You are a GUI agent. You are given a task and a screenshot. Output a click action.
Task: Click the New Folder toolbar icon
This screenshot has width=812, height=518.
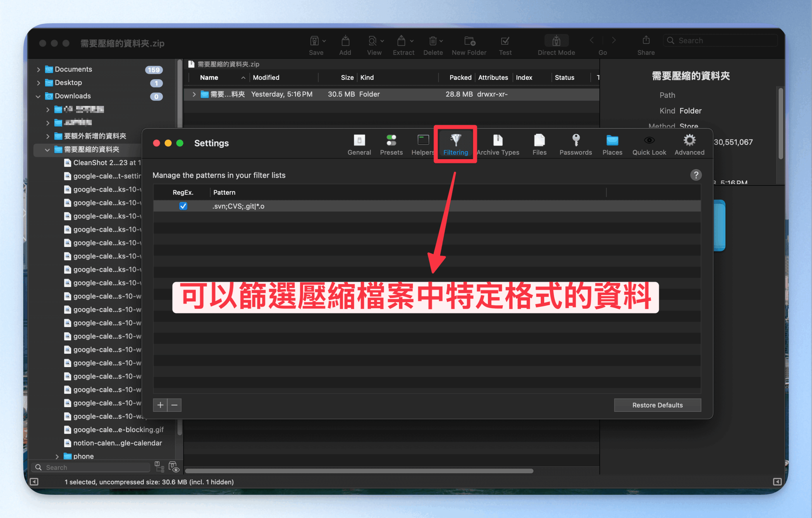pos(469,41)
